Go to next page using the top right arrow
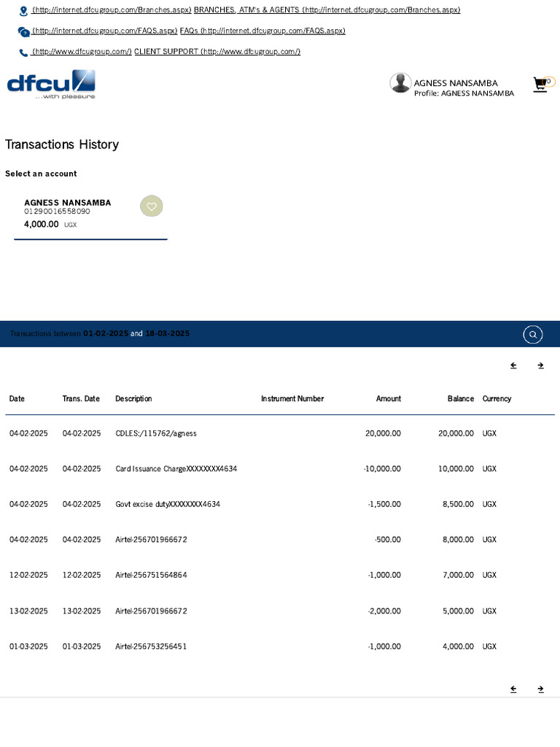Viewport: 560px width, 747px height. 540,365
